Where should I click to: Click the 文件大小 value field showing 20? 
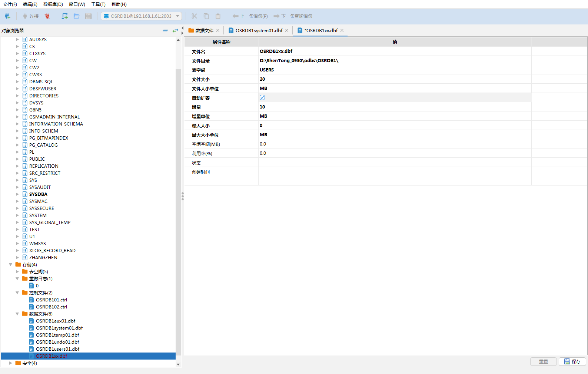pyautogui.click(x=395, y=79)
